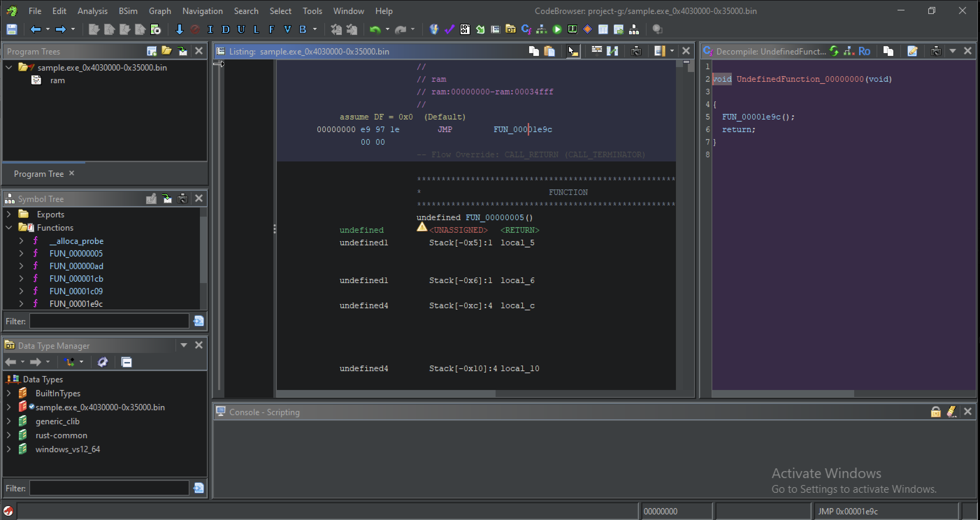Click the 'F' next function toolbar icon
This screenshot has width=980, height=520.
272,29
